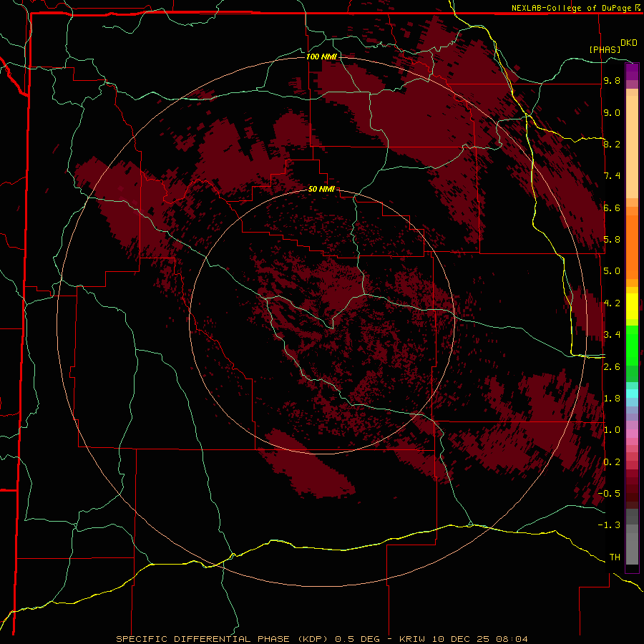The image size is (644, 644).
Task: Click the 7.4 value on the color scale
Action: (612, 176)
